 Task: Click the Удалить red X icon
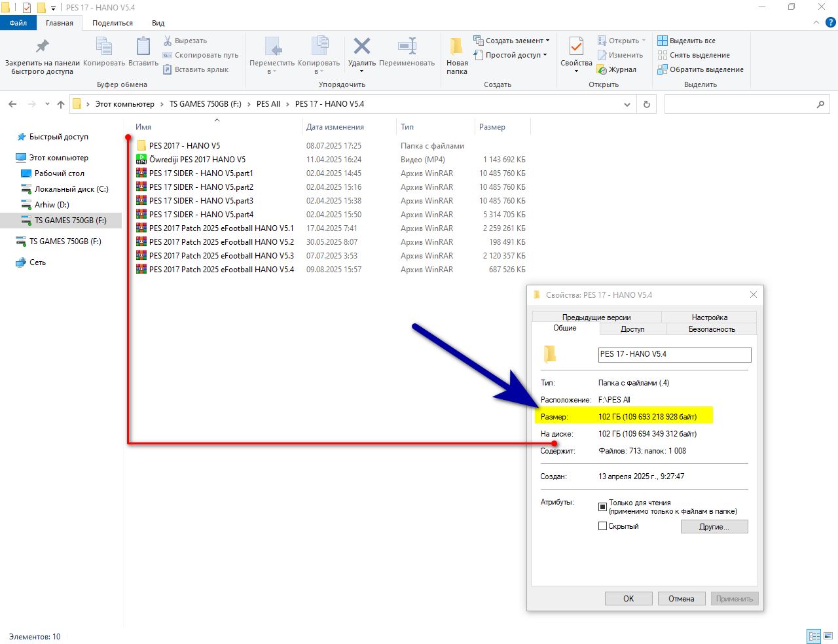click(x=362, y=46)
